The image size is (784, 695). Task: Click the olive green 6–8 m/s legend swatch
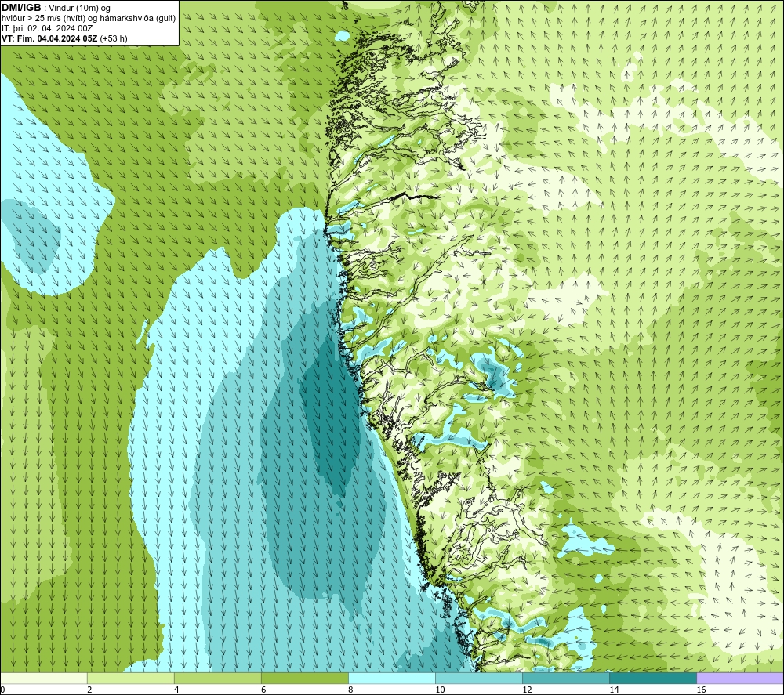(x=305, y=678)
